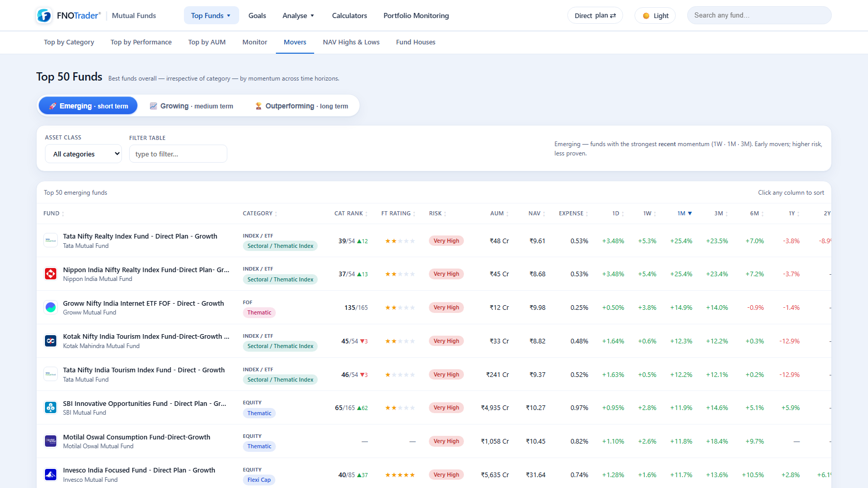Click the Mutual Funds header label

134,15
